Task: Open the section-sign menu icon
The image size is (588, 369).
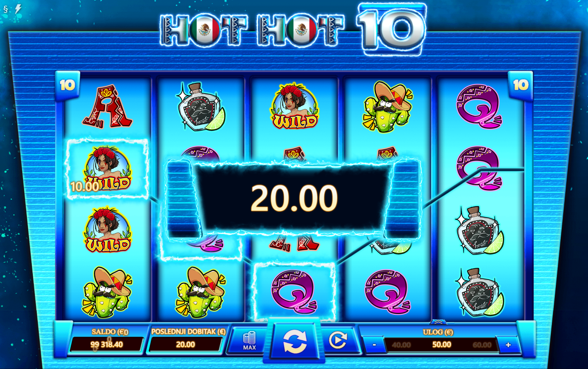Action: tap(6, 9)
